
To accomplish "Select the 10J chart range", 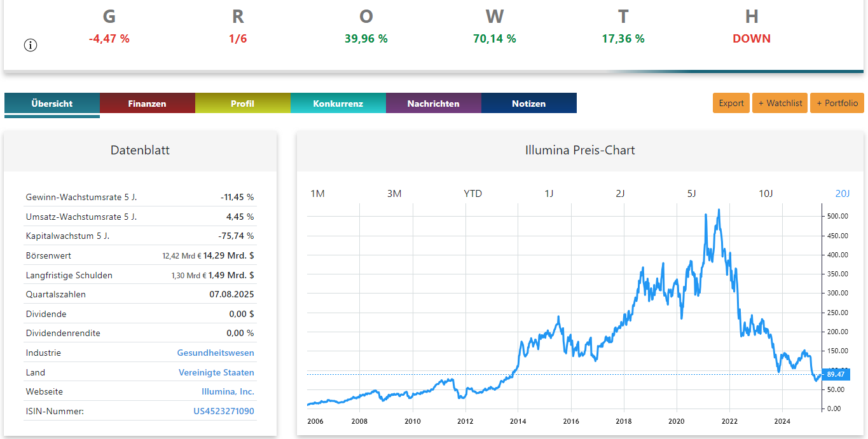I will tap(766, 193).
